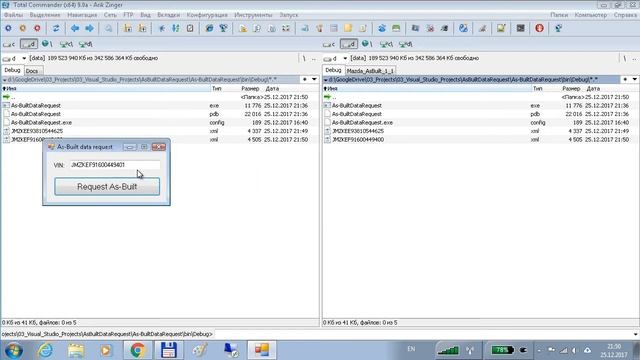Click the VIN input field
640x360 pixels.
[x=114, y=165]
